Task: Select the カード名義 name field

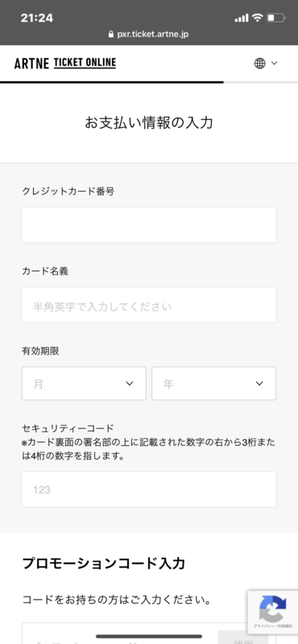Action: pyautogui.click(x=149, y=305)
